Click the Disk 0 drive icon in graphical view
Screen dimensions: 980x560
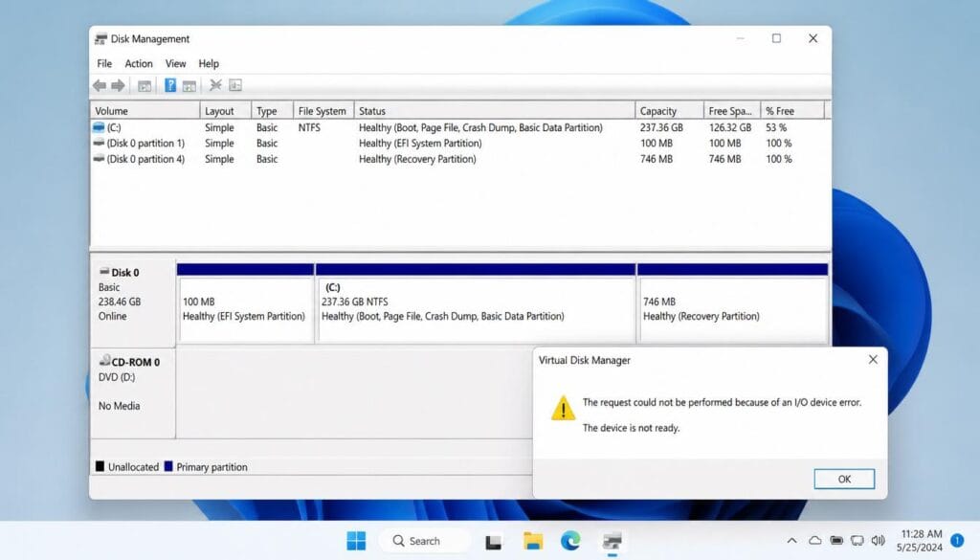point(104,271)
